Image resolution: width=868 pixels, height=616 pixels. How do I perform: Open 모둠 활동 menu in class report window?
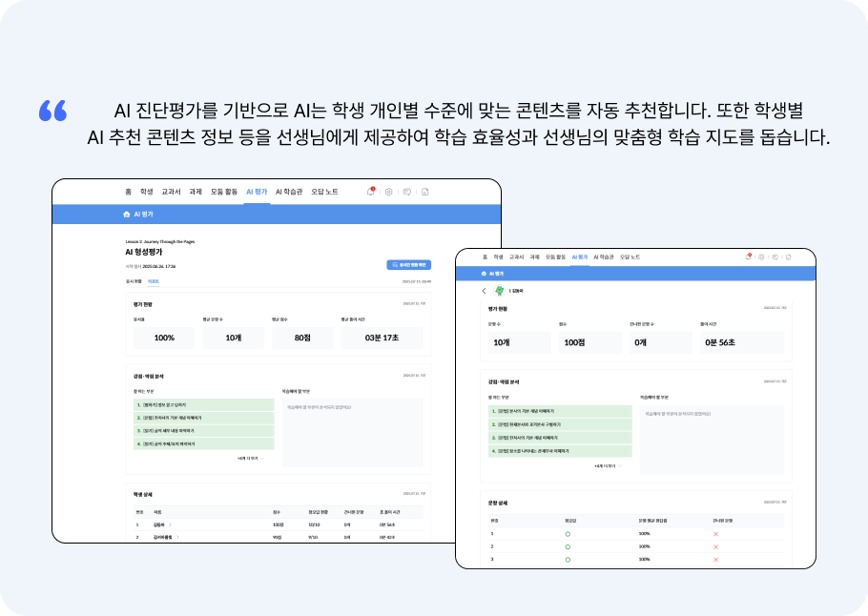click(x=223, y=192)
